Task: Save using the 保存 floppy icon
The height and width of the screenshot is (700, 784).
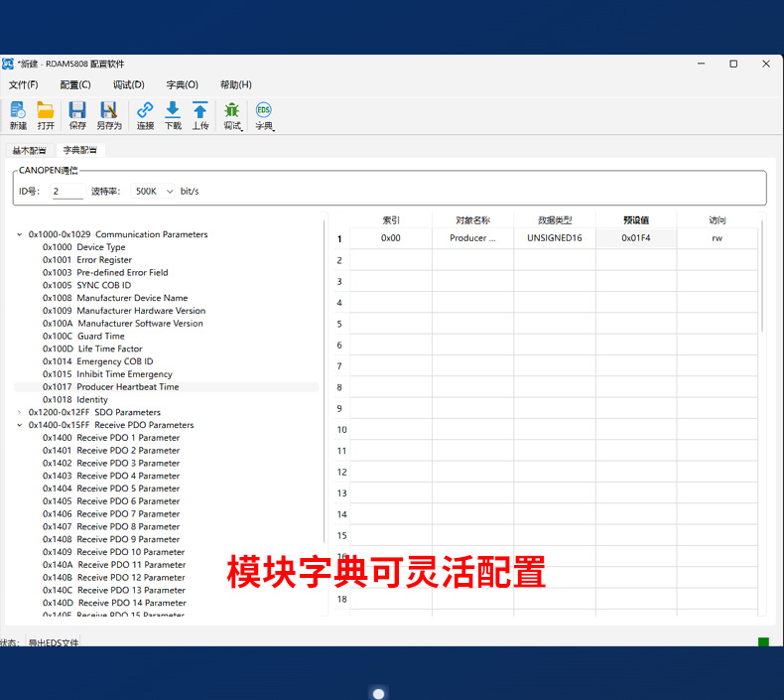Action: [x=77, y=114]
